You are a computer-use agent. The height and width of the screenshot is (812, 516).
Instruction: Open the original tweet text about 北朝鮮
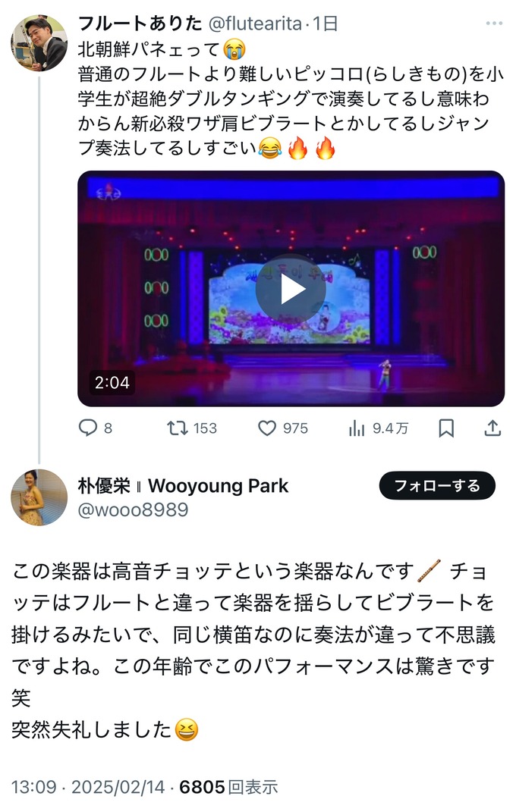tap(290, 99)
